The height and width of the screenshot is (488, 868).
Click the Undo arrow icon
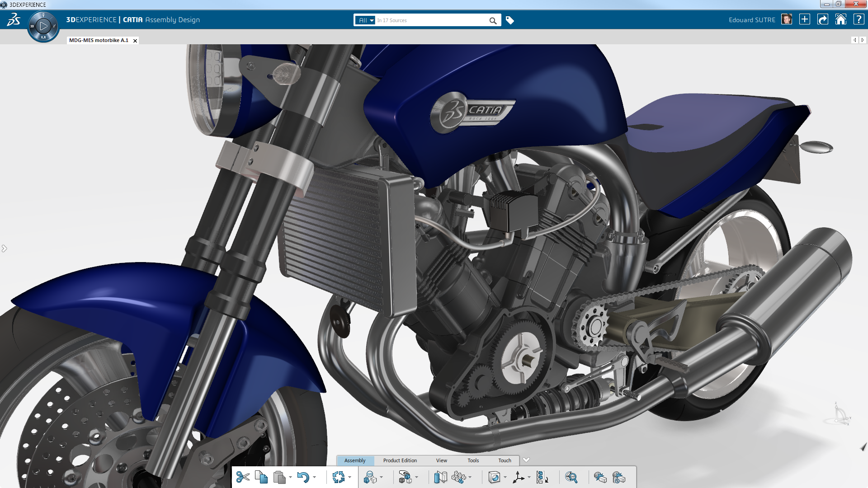303,477
